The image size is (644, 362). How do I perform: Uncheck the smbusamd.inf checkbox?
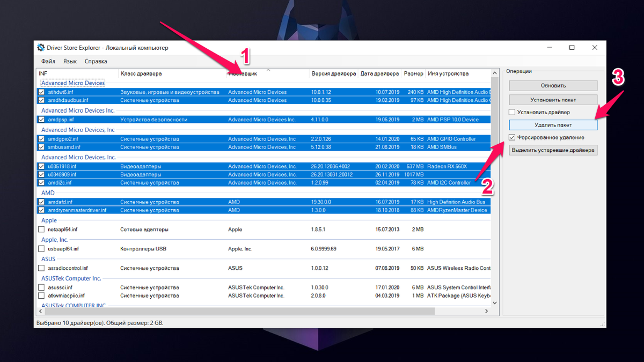tap(42, 147)
